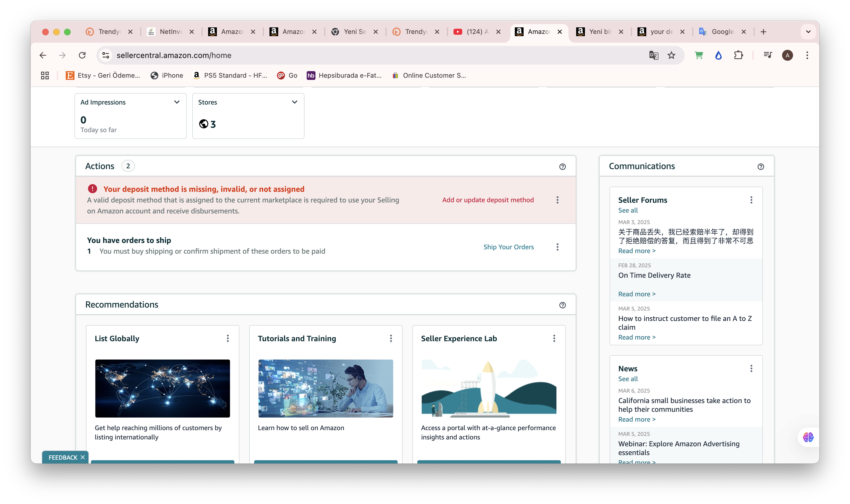Image resolution: width=850 pixels, height=504 pixels.
Task: Close the active Amazon tab
Action: click(559, 31)
